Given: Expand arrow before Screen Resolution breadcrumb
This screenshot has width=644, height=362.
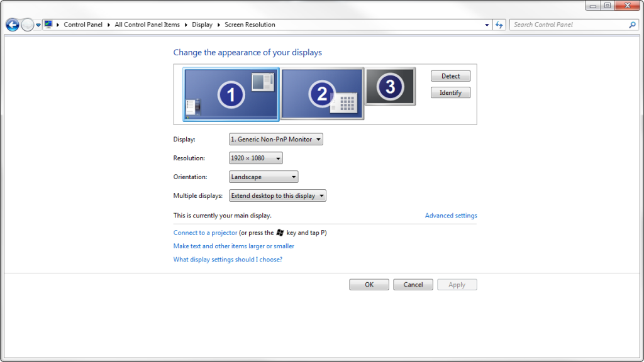Looking at the screenshot, I should pyautogui.click(x=218, y=25).
